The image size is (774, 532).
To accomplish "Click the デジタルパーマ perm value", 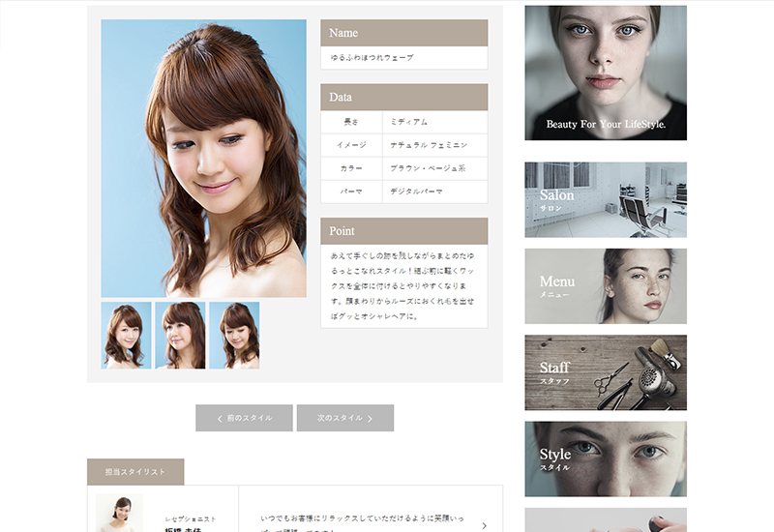I will point(416,192).
